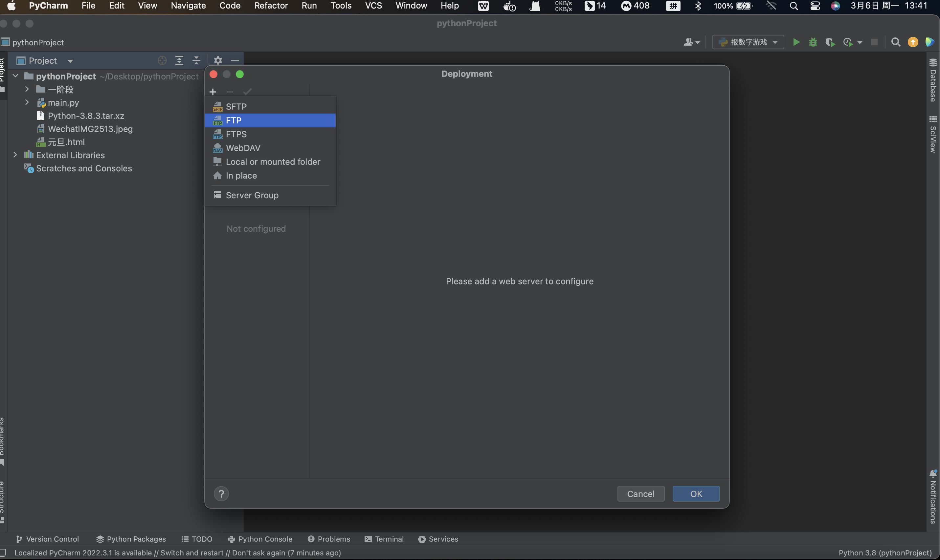
Task: Start debugging with the bug icon
Action: (x=813, y=42)
